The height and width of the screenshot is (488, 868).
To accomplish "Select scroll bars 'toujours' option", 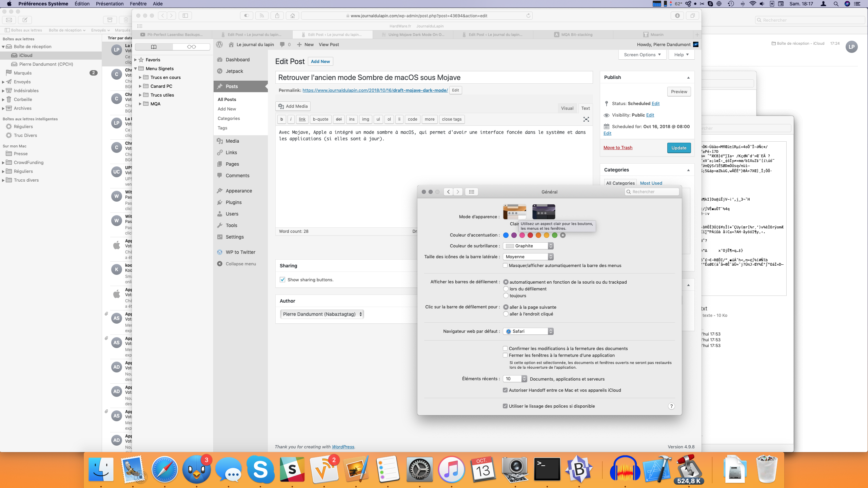I will (506, 296).
